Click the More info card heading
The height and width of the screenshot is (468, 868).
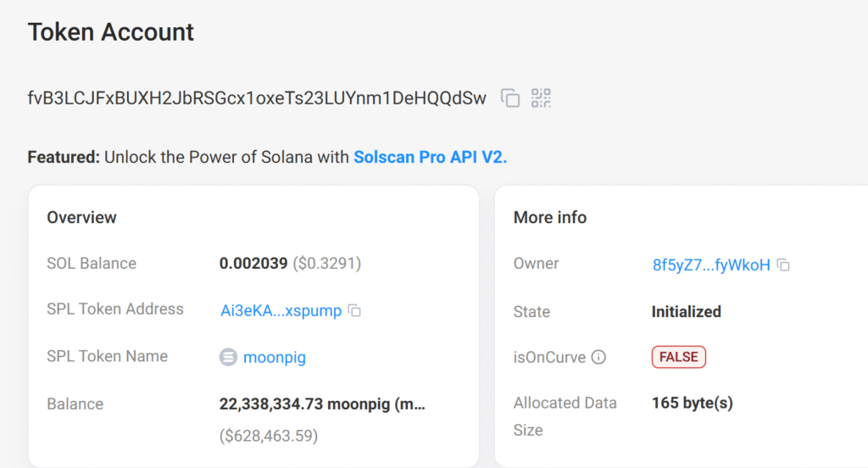(550, 217)
